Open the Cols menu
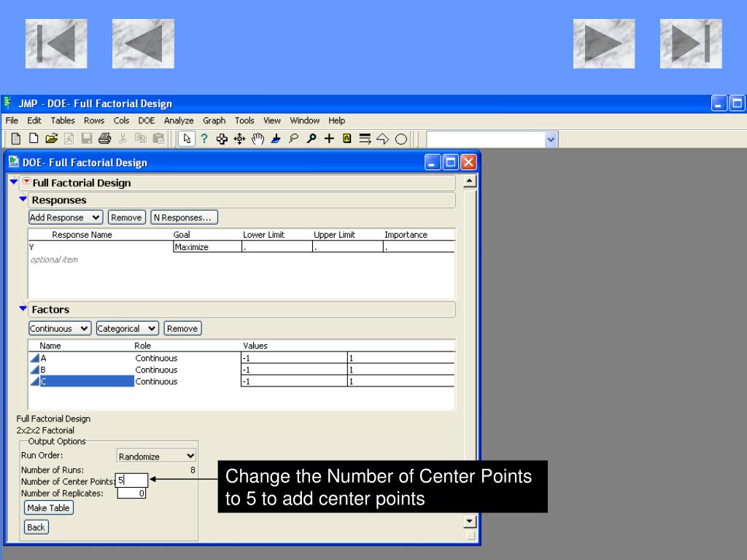The width and height of the screenshot is (747, 560). click(x=121, y=120)
